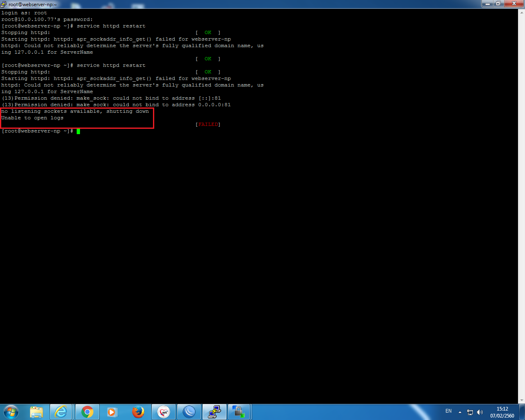Launch Google Chrome from the taskbar
Screen dimensions: 525x420
(87, 412)
